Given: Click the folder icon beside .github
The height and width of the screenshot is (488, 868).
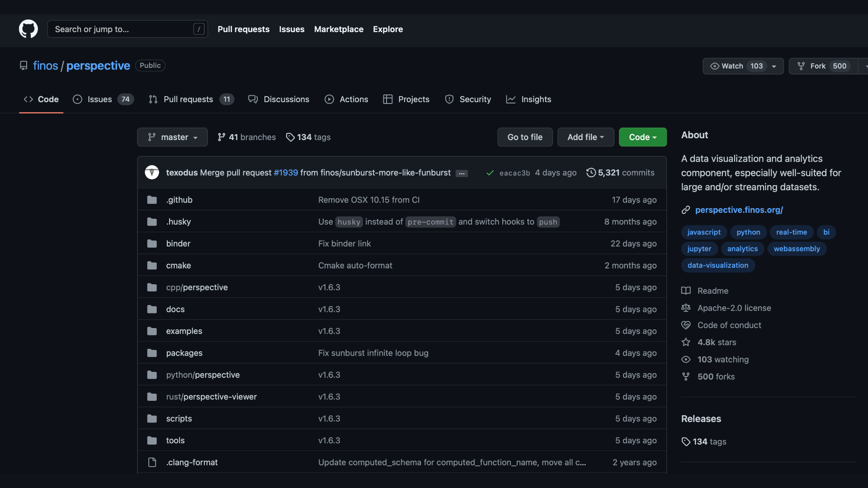Looking at the screenshot, I should 152,200.
